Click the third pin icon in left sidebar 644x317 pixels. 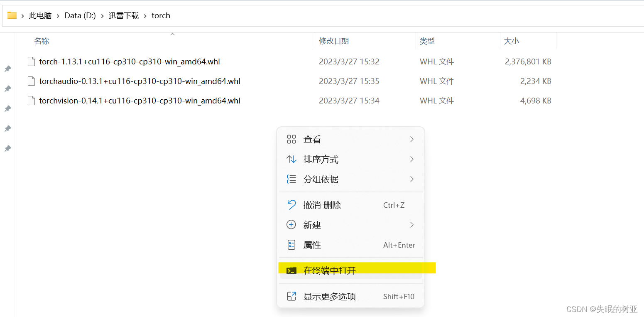tap(7, 108)
